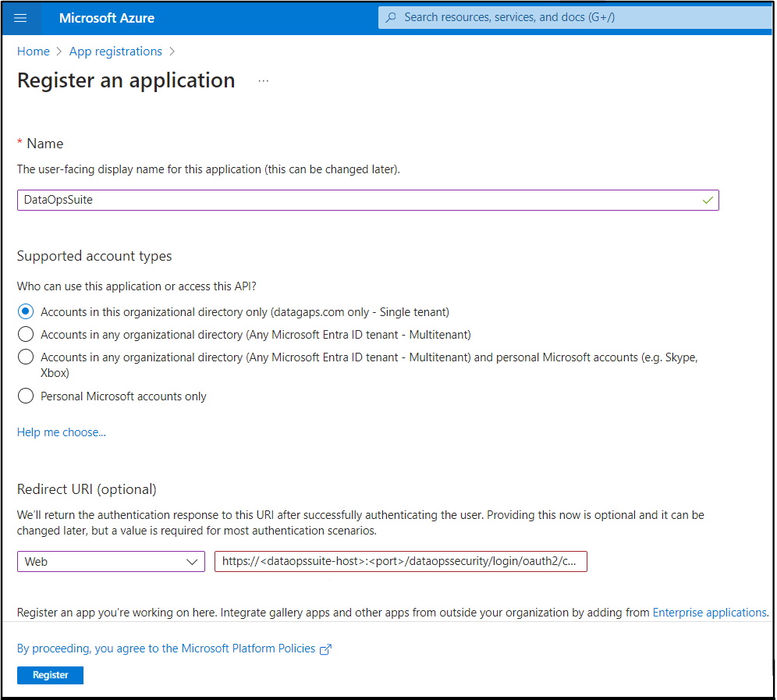Click the search magnifier icon
Image resolution: width=777 pixels, height=700 pixels.
click(x=391, y=17)
